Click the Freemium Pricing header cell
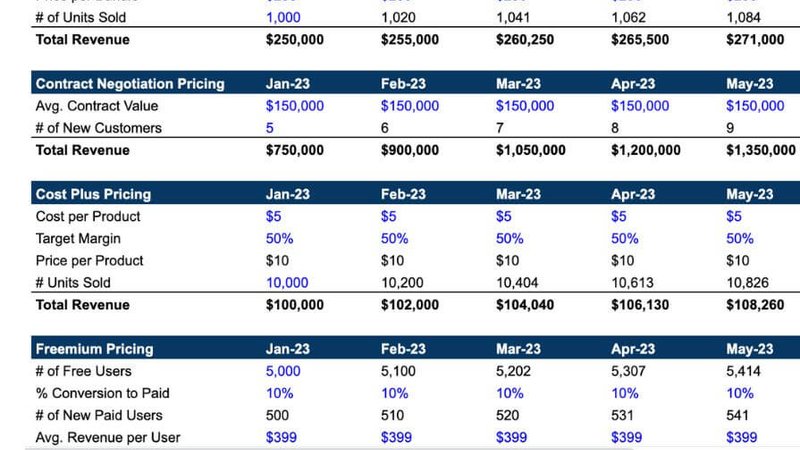 point(94,349)
